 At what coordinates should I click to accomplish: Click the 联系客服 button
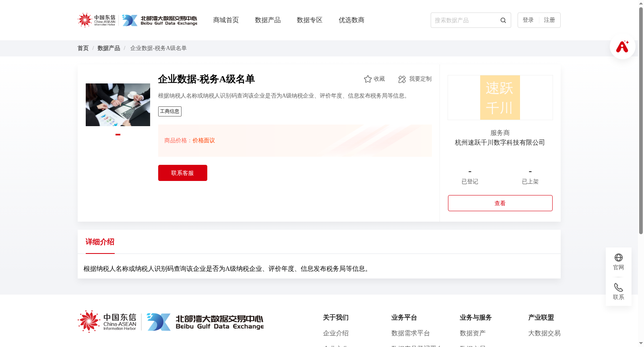(x=183, y=173)
